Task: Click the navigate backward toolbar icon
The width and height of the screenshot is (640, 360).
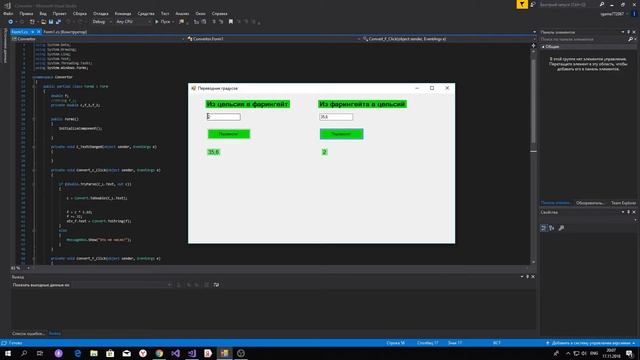Action: (11, 22)
